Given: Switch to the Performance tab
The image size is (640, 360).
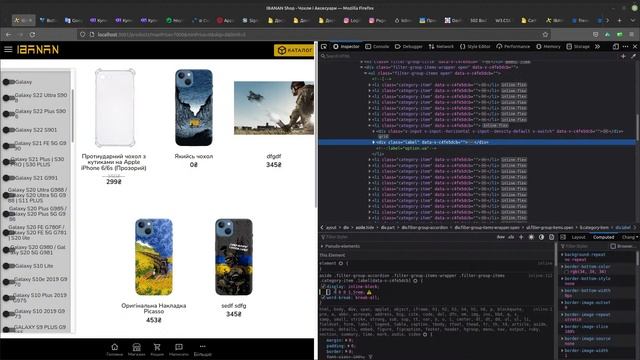Looking at the screenshot, I should (x=513, y=47).
